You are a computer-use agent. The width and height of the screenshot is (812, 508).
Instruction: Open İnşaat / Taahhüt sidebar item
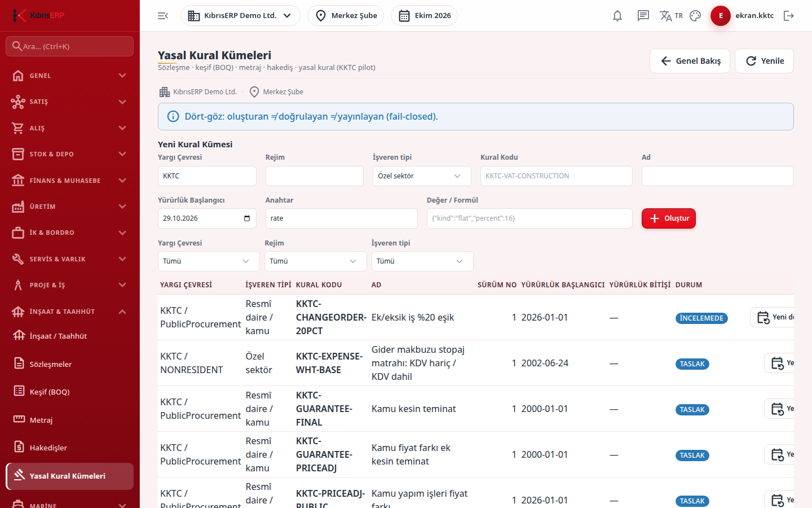coord(69,336)
